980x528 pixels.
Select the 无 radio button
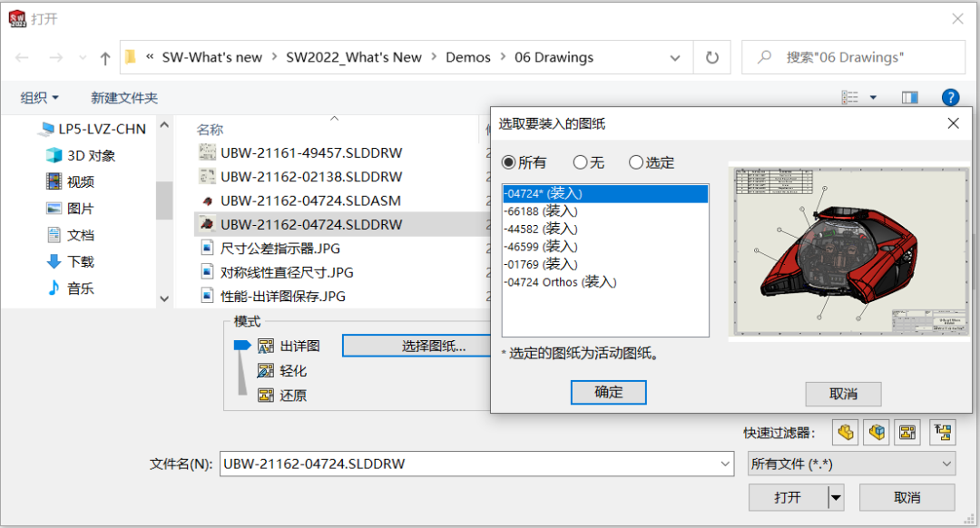point(581,162)
